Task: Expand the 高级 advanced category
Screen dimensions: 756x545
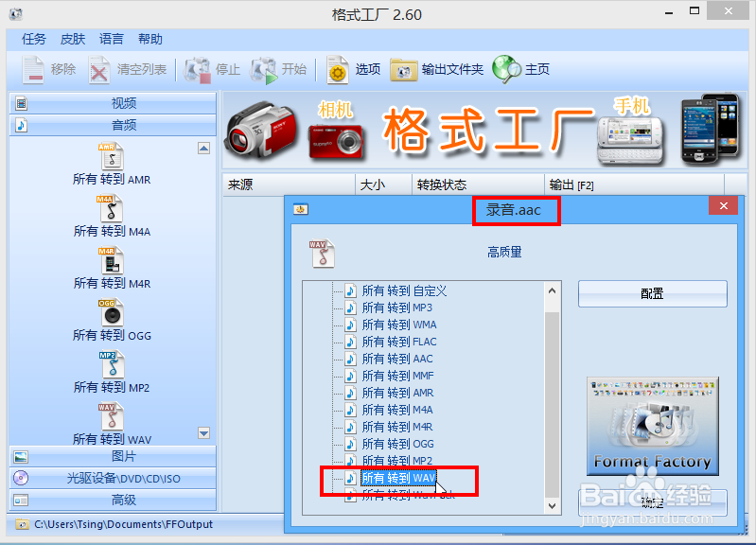Action: (113, 501)
